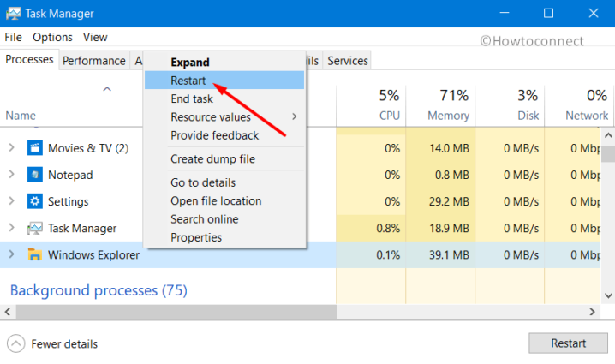Click the 18.9 MB memory value
The image size is (615, 364).
449,229
